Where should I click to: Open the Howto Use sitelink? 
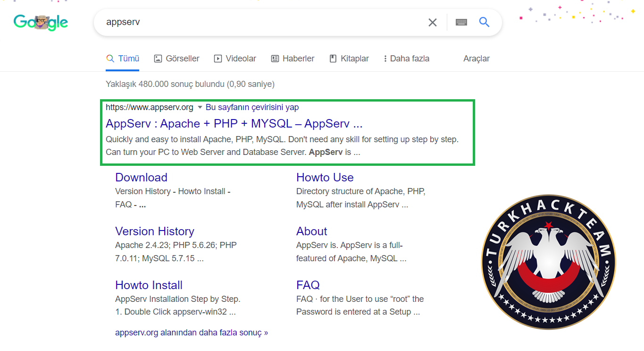tap(325, 177)
